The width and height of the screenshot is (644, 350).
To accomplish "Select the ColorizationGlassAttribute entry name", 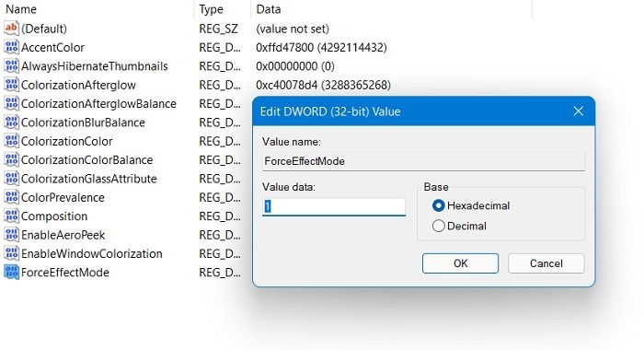I will pos(88,179).
